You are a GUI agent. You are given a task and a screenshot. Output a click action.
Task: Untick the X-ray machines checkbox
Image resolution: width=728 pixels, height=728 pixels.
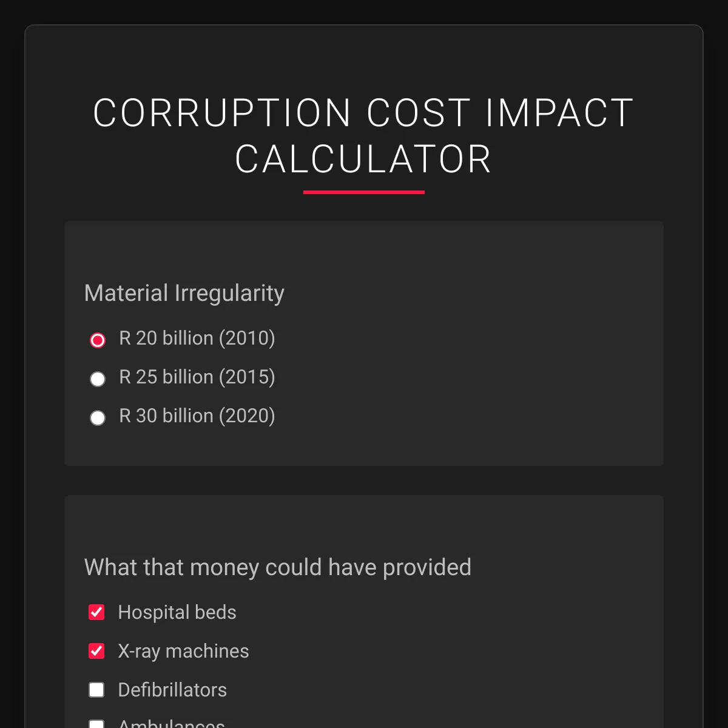point(96,651)
